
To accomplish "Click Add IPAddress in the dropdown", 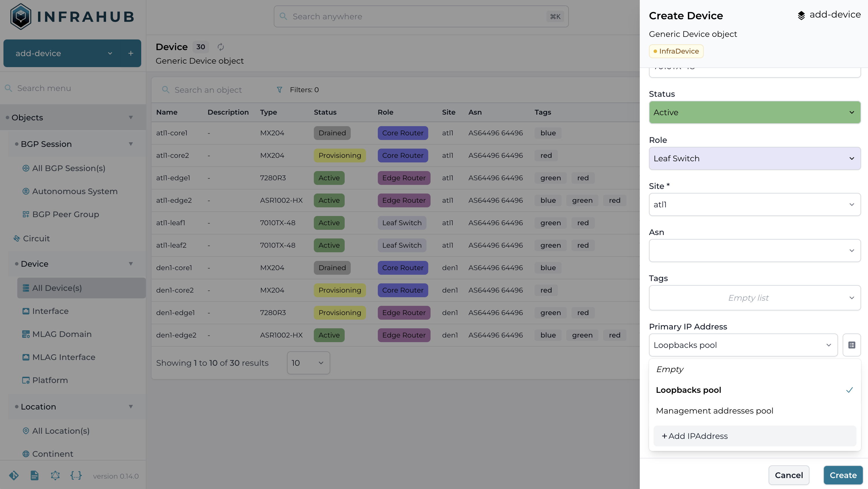I will click(755, 436).
